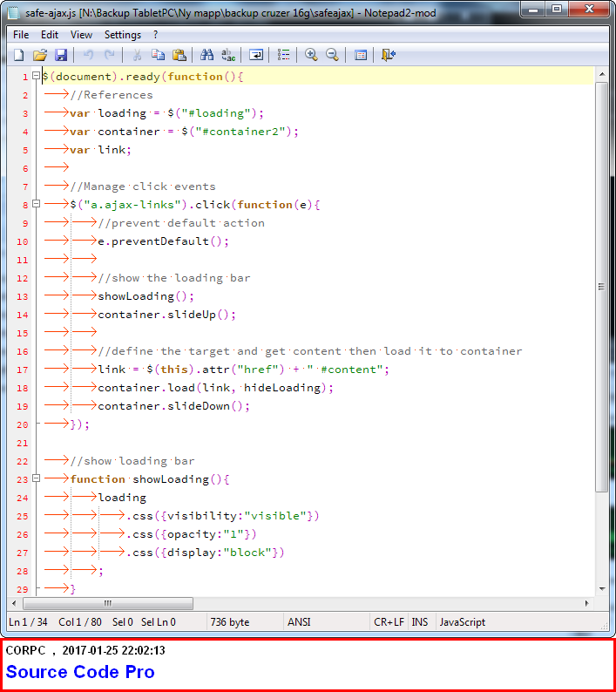Click the CR+LF line ending indicator
The height and width of the screenshot is (692, 616).
389,622
